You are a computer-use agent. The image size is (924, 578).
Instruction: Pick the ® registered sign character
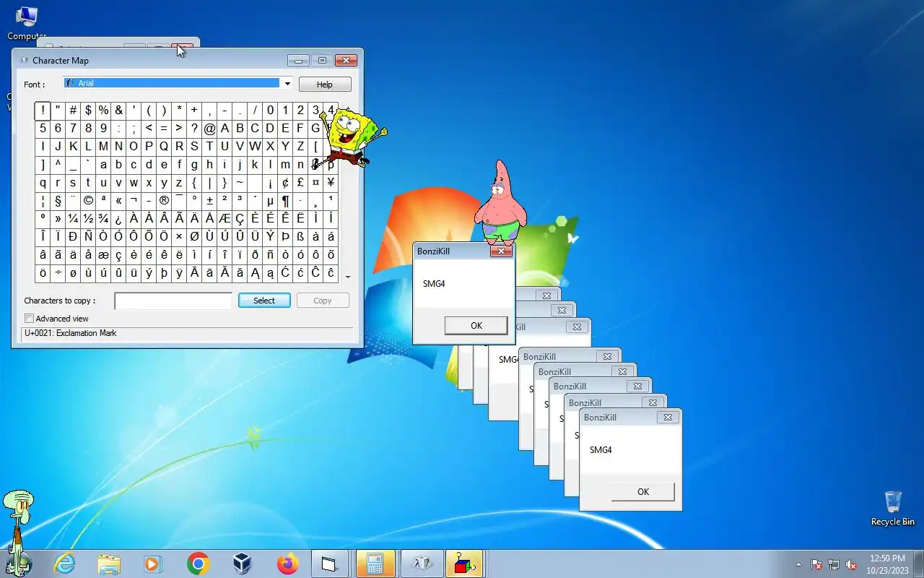[164, 201]
